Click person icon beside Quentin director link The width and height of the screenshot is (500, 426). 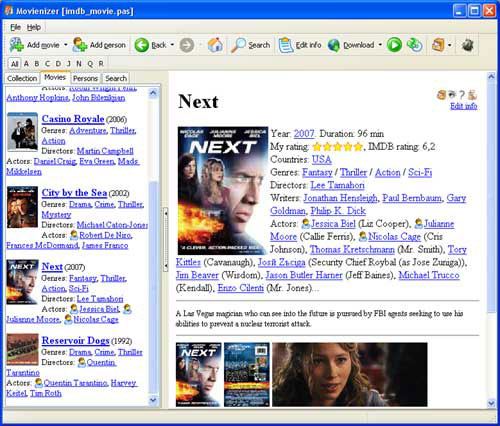coord(81,362)
